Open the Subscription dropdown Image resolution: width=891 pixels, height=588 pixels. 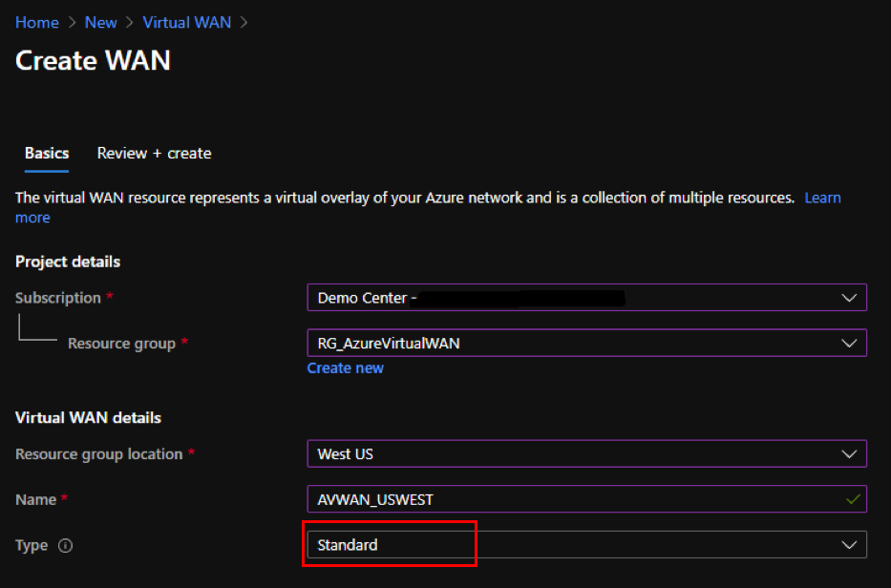(x=587, y=298)
